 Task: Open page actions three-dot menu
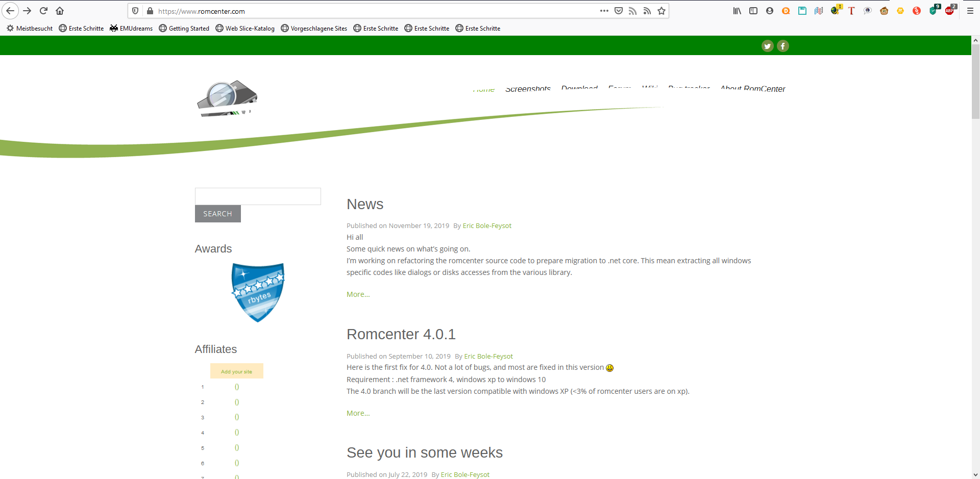tap(604, 11)
